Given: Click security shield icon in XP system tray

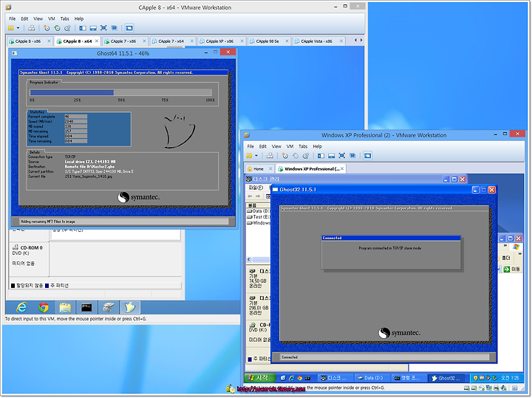Looking at the screenshot, I should coord(476,377).
